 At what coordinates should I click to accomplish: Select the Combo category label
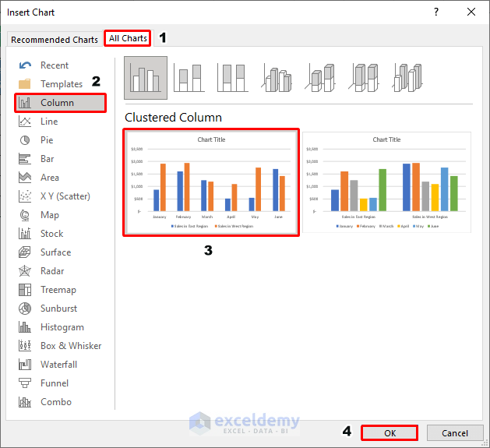point(56,402)
